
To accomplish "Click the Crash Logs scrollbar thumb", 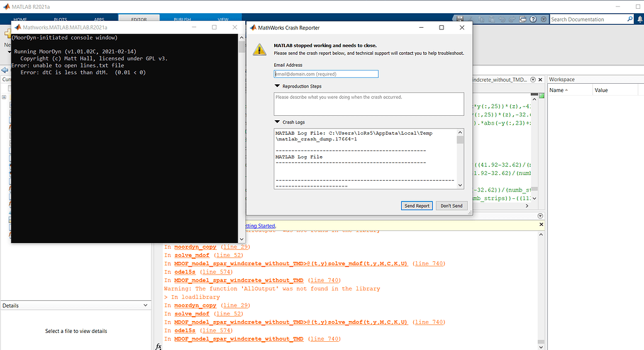I will [460, 140].
